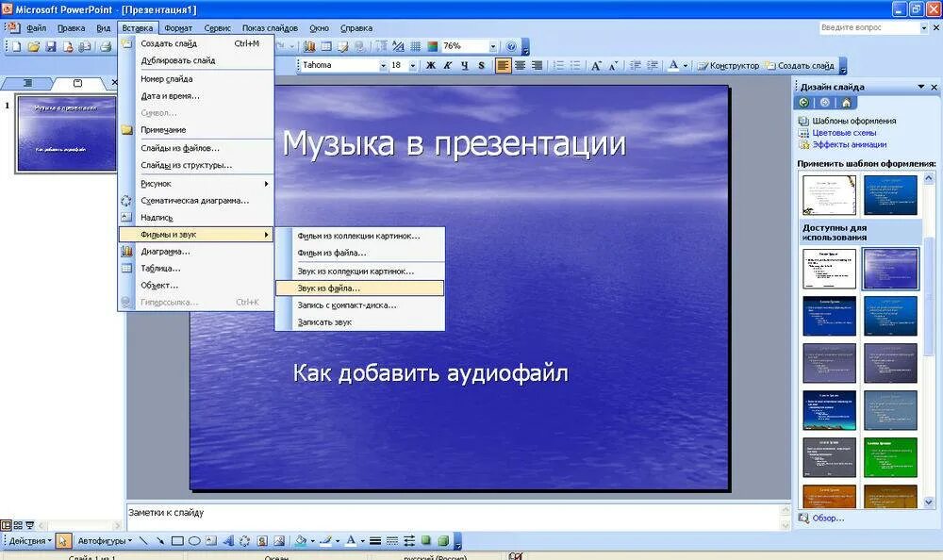
Task: Select the Line drawing tool
Action: [143, 541]
